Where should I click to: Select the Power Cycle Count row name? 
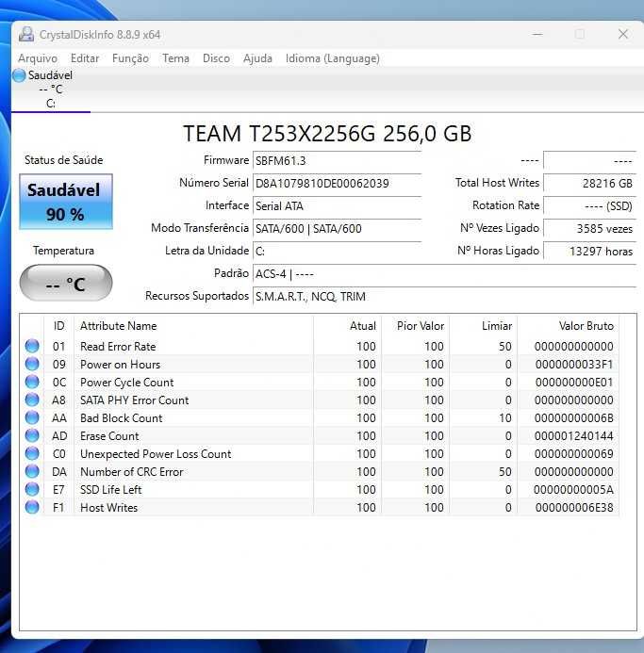[x=126, y=383]
